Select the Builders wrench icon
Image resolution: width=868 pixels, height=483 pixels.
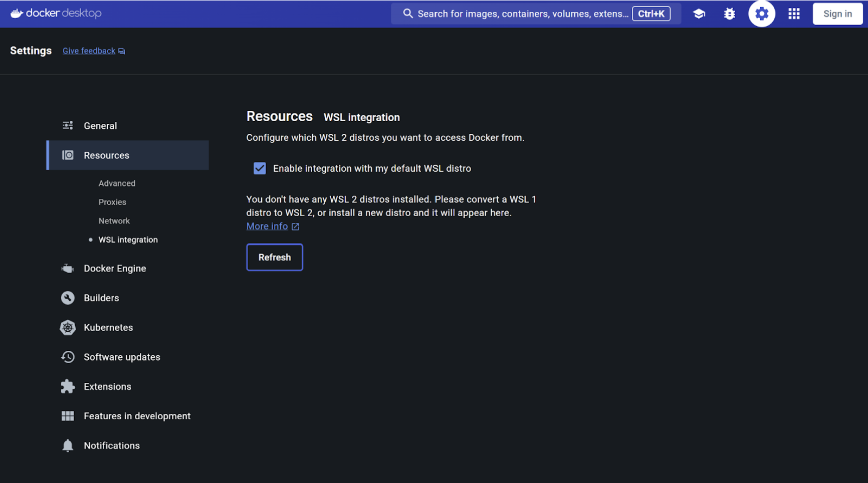[x=68, y=298]
